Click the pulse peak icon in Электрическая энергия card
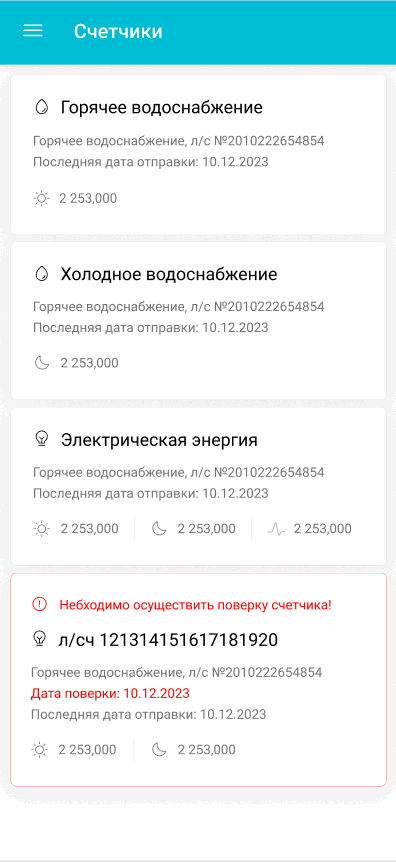Image resolution: width=396 pixels, height=862 pixels. (x=276, y=529)
